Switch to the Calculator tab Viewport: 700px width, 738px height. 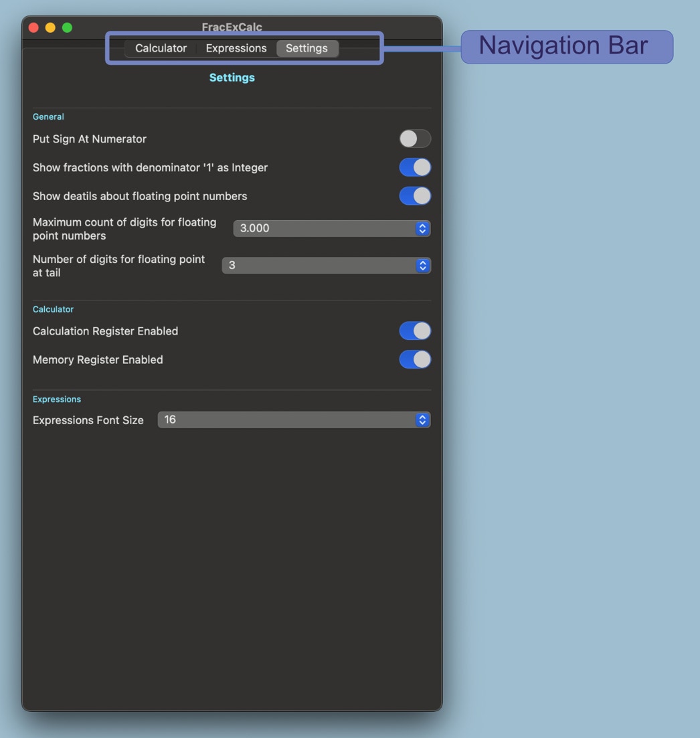point(161,48)
